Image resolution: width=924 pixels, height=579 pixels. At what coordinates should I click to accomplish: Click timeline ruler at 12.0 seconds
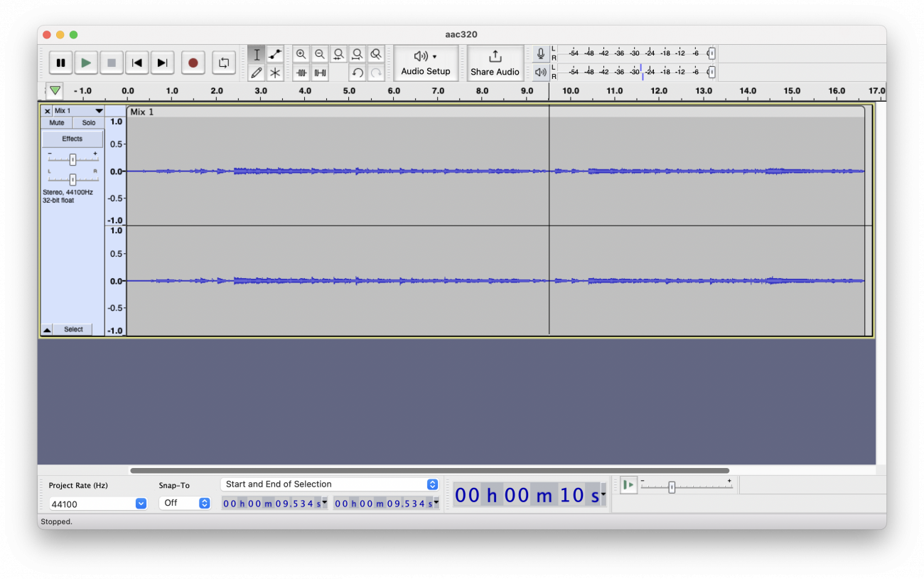[x=659, y=91]
